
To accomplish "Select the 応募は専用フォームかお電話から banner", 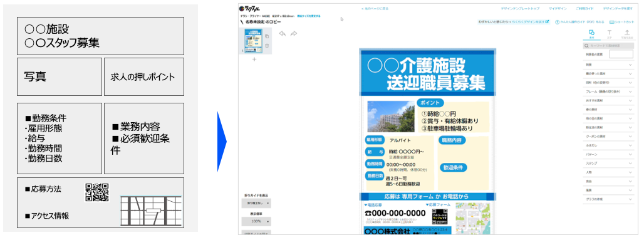I will click(427, 196).
